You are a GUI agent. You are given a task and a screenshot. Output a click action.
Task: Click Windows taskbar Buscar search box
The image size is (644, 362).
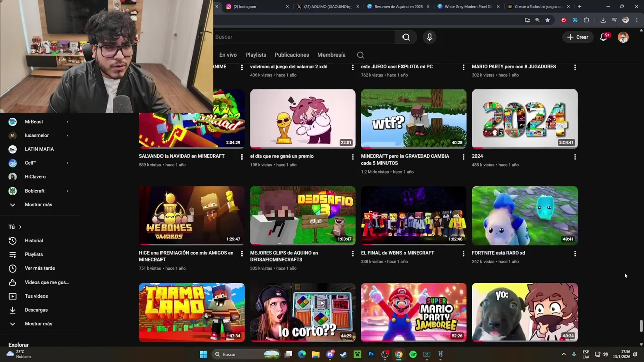coord(246,354)
